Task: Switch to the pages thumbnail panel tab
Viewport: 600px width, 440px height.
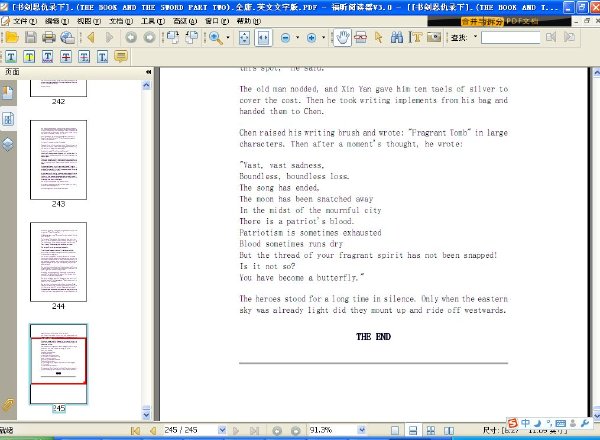Action: tap(8, 119)
